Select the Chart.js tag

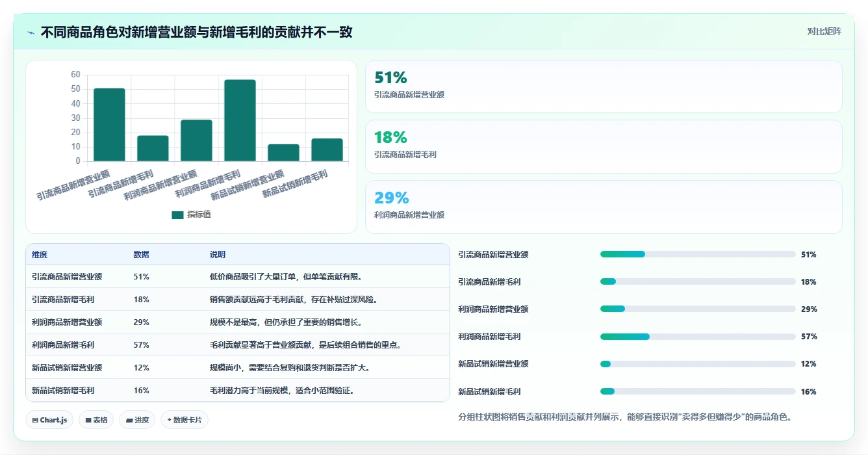tap(49, 420)
